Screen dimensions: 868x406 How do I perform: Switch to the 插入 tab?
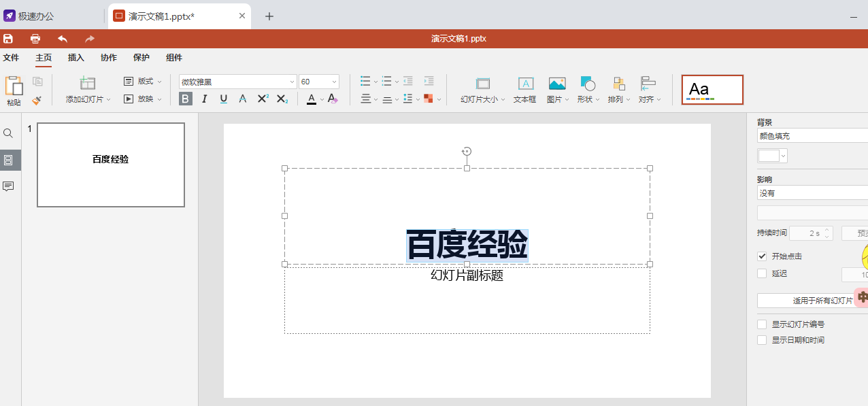tap(76, 58)
